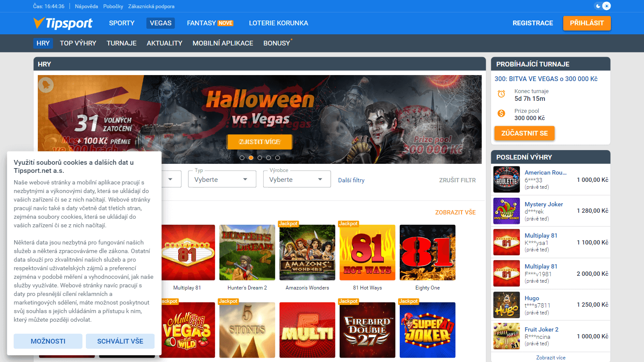Select the HRY tab
Screen dimensions: 644x362
point(43,43)
